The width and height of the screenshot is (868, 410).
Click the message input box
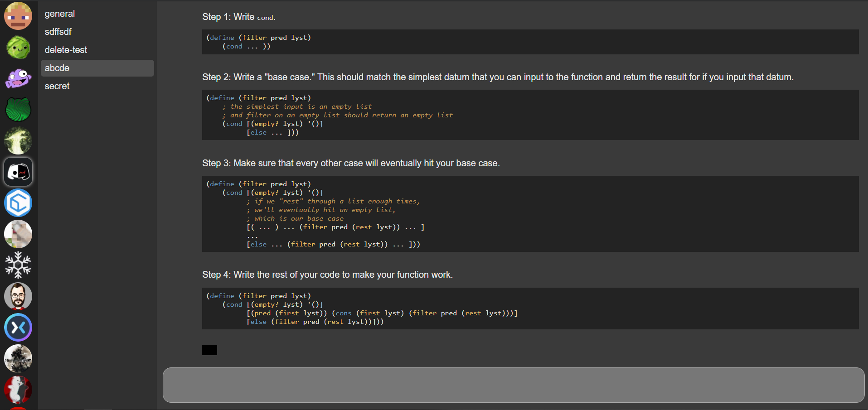(514, 385)
